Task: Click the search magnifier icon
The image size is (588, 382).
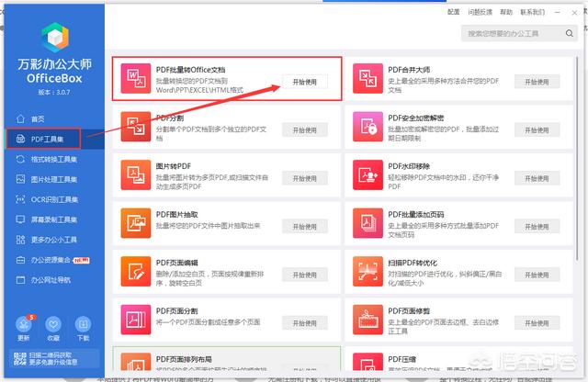Action: (570, 33)
